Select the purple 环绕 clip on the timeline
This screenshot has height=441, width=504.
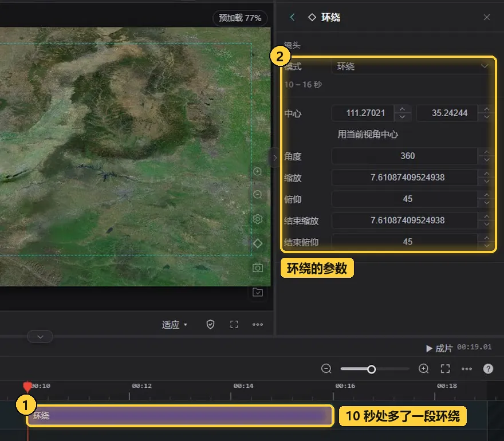180,416
